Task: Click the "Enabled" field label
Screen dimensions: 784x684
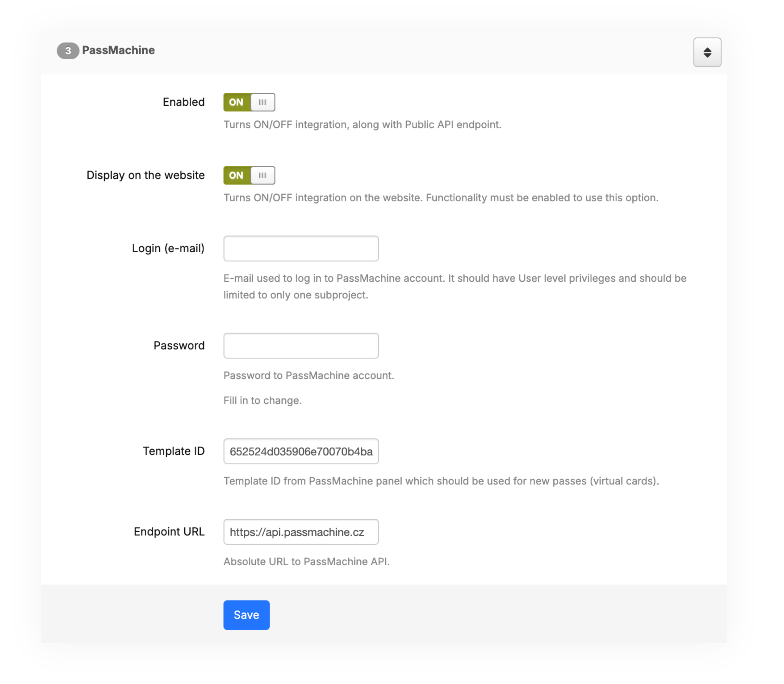Action: [x=184, y=102]
